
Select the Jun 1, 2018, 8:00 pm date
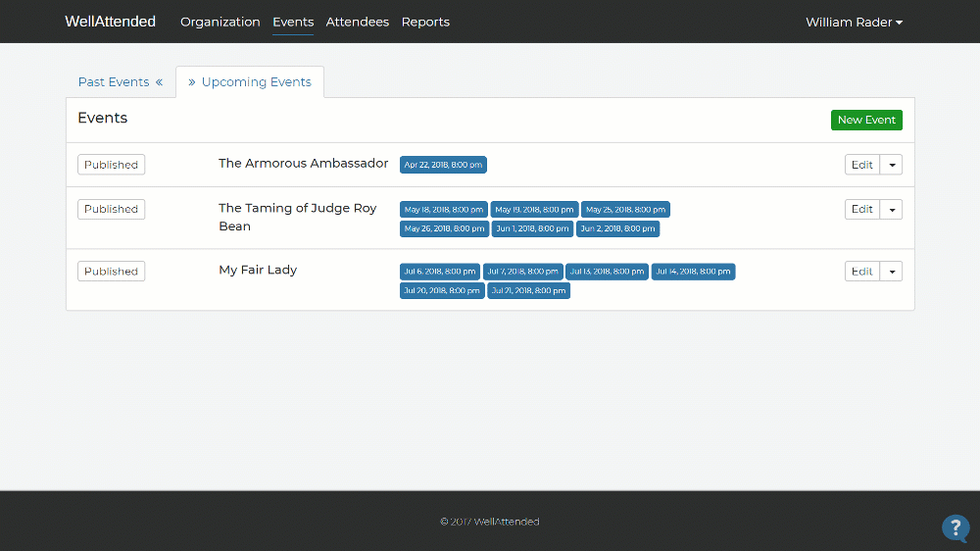pyautogui.click(x=532, y=228)
